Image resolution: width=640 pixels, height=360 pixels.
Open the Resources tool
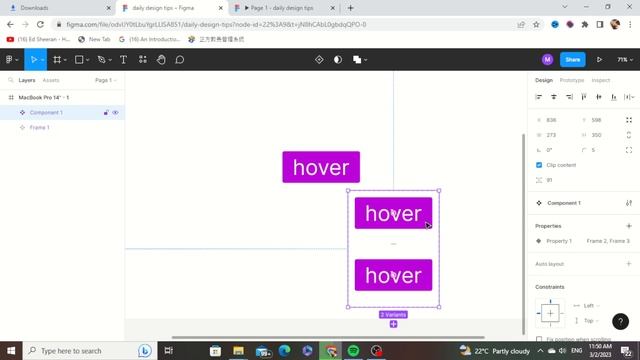[142, 60]
